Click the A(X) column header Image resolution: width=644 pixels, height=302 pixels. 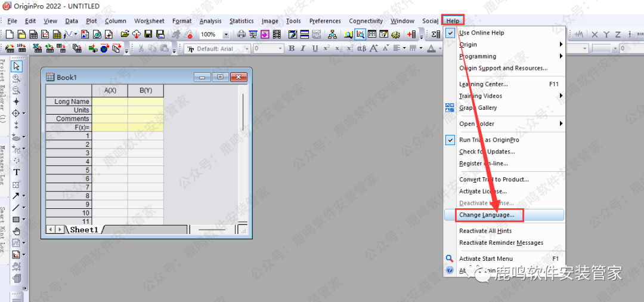(x=110, y=91)
